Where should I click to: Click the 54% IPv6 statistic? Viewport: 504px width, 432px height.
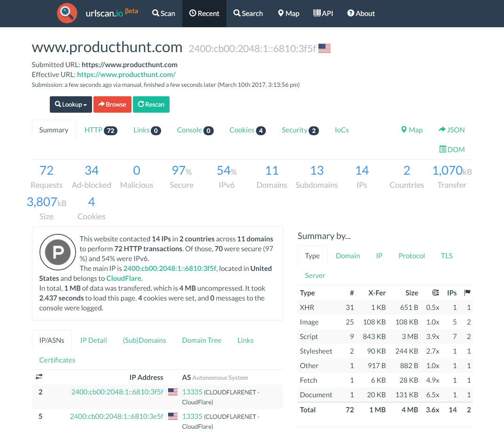226,177
